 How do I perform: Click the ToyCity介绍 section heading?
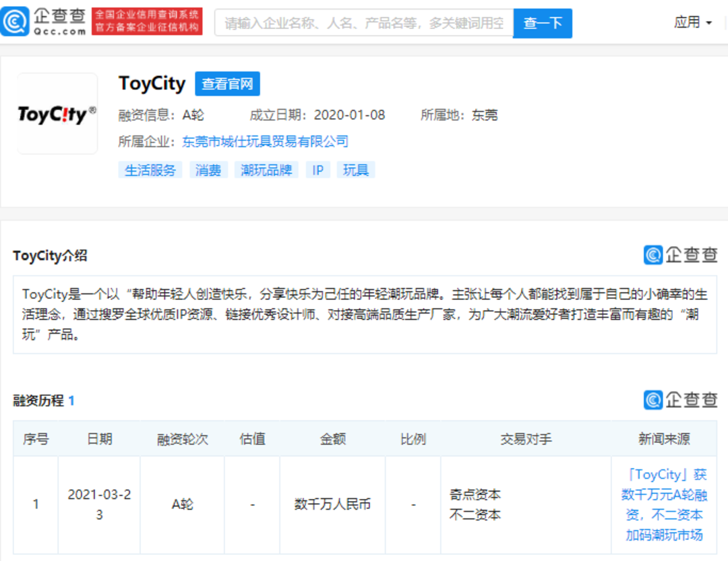50,256
